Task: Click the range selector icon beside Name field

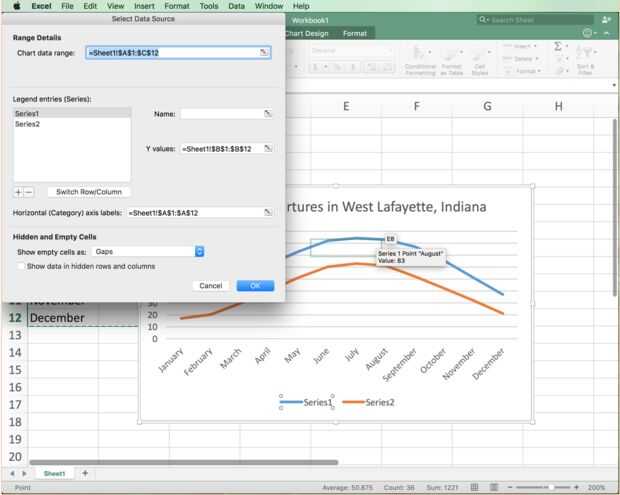Action: 268,114
